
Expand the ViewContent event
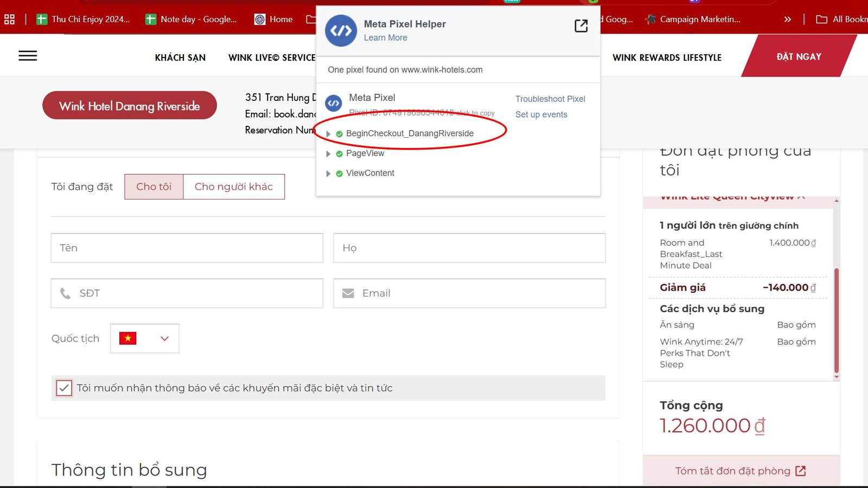click(328, 174)
